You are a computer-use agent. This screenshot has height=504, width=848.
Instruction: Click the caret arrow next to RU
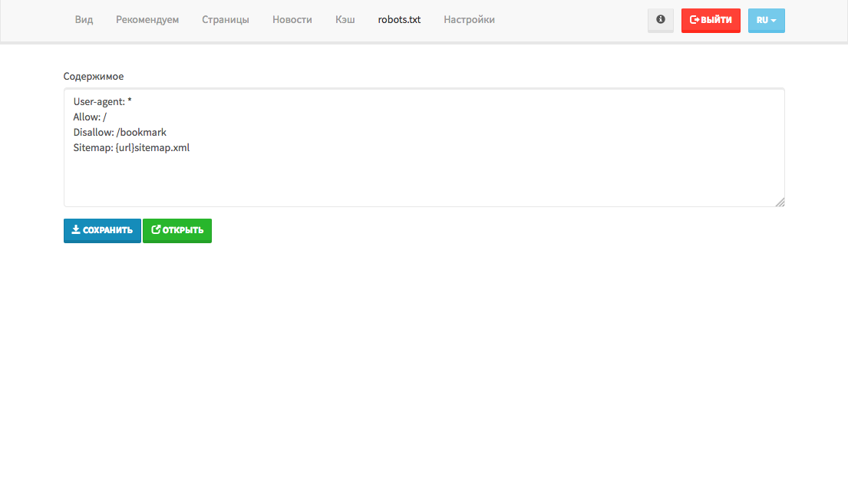coord(774,21)
